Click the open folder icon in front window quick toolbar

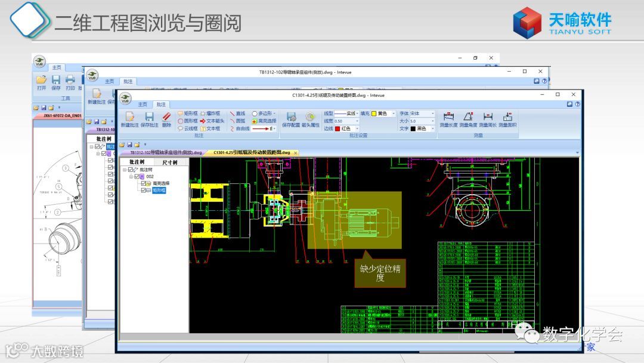point(122,144)
